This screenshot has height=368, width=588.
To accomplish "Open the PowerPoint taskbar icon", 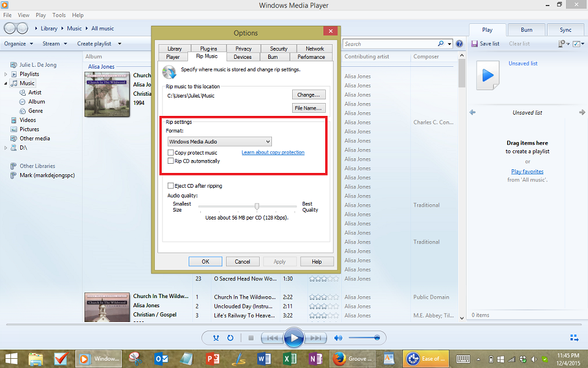I will 213,359.
